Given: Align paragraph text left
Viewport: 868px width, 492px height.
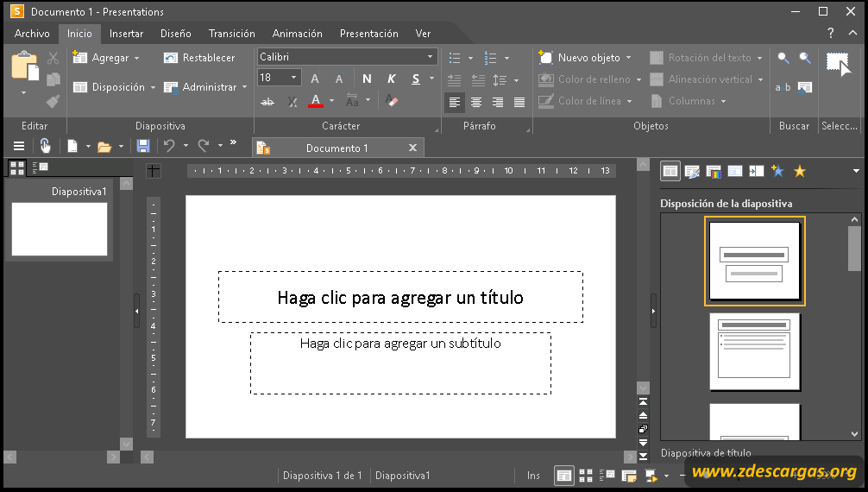Looking at the screenshot, I should (455, 102).
